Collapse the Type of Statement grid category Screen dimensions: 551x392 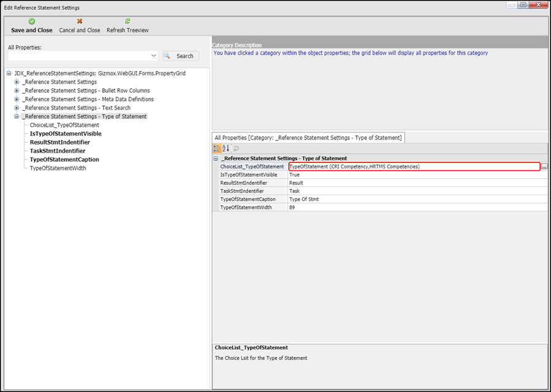(x=216, y=159)
